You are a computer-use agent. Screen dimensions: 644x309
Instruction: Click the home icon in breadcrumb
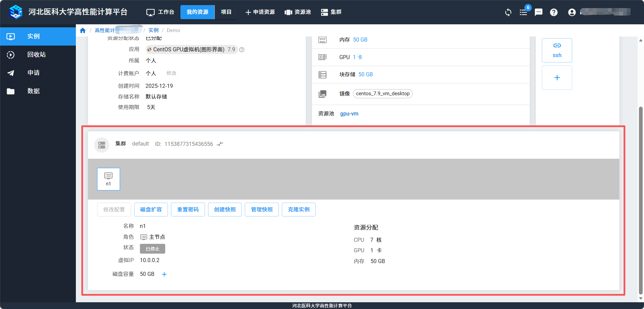click(83, 30)
